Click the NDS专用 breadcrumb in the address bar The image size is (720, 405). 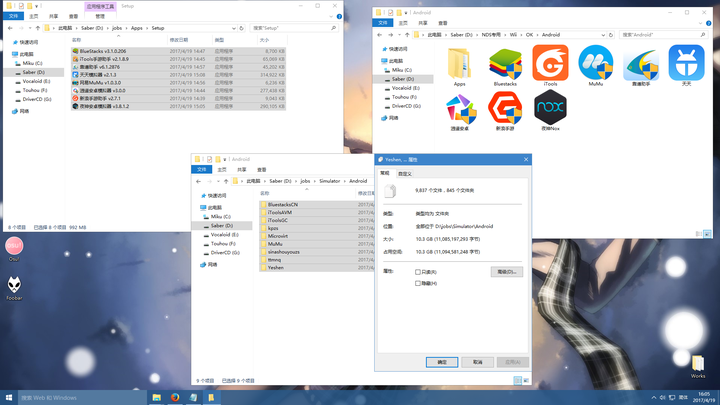coord(491,35)
